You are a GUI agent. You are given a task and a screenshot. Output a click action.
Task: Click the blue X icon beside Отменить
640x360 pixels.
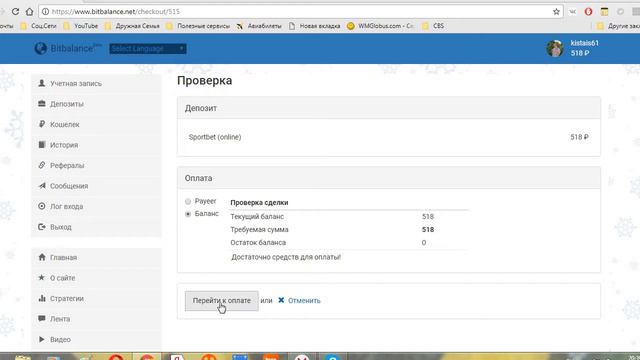[x=281, y=300]
